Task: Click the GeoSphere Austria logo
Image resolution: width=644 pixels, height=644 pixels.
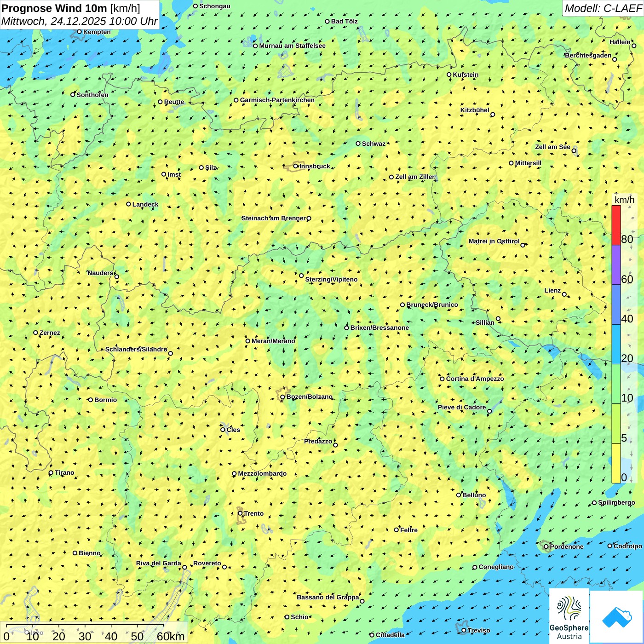Action: (569, 616)
